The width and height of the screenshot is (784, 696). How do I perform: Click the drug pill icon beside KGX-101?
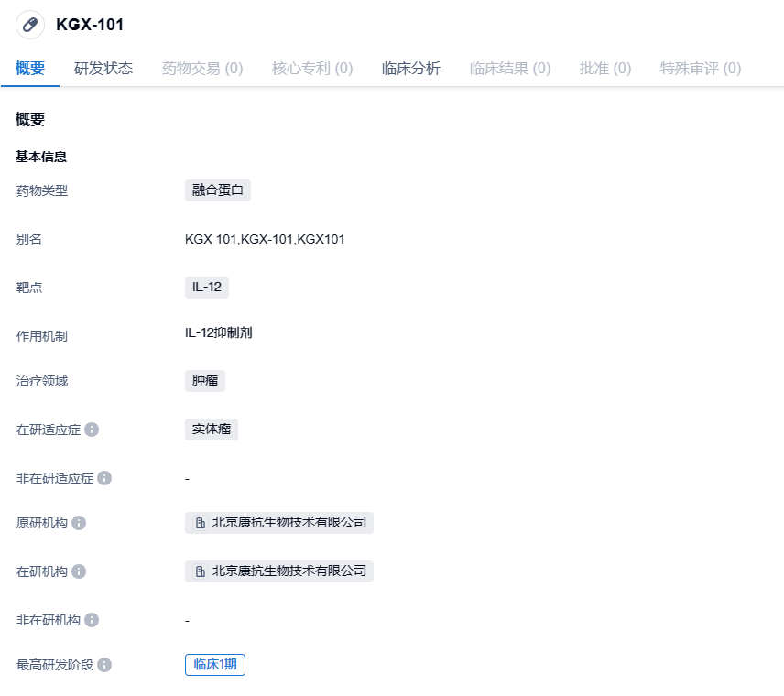tap(30, 25)
